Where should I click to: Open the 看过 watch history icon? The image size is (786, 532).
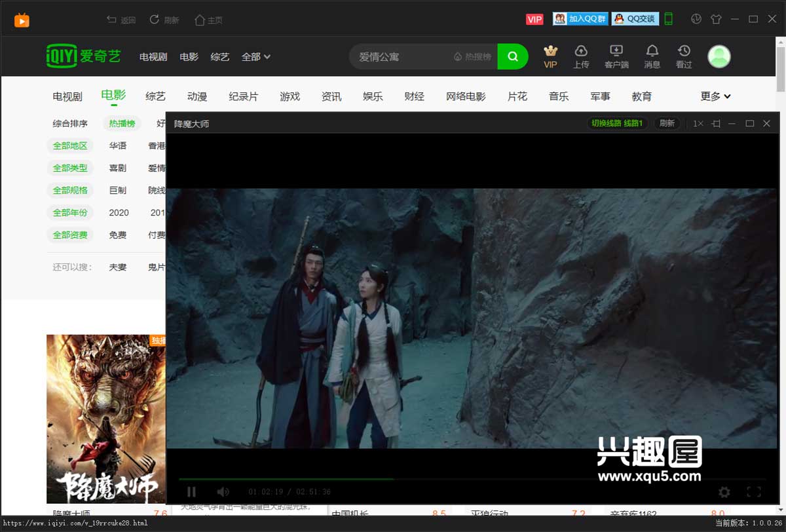click(x=684, y=56)
